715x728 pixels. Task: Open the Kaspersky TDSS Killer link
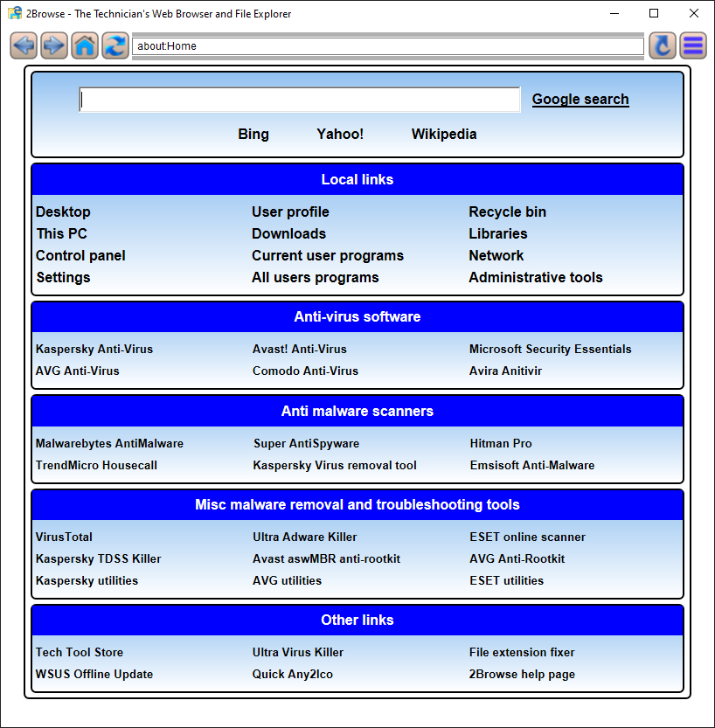point(98,559)
